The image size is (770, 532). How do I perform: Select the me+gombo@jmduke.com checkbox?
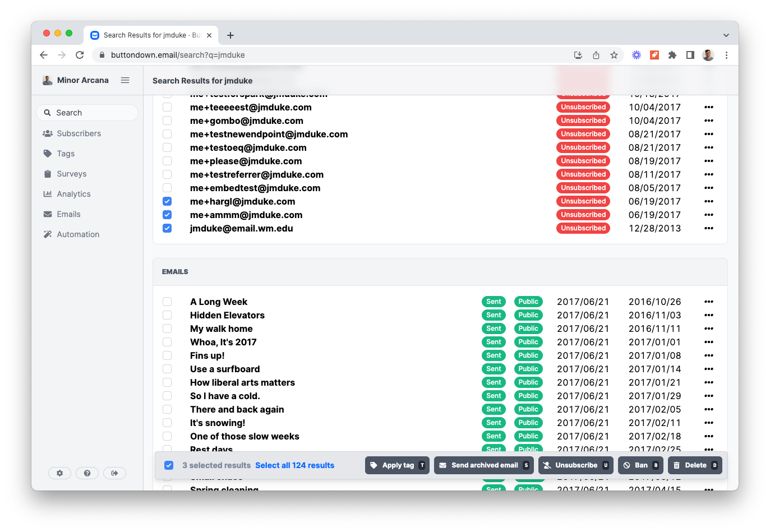click(167, 120)
